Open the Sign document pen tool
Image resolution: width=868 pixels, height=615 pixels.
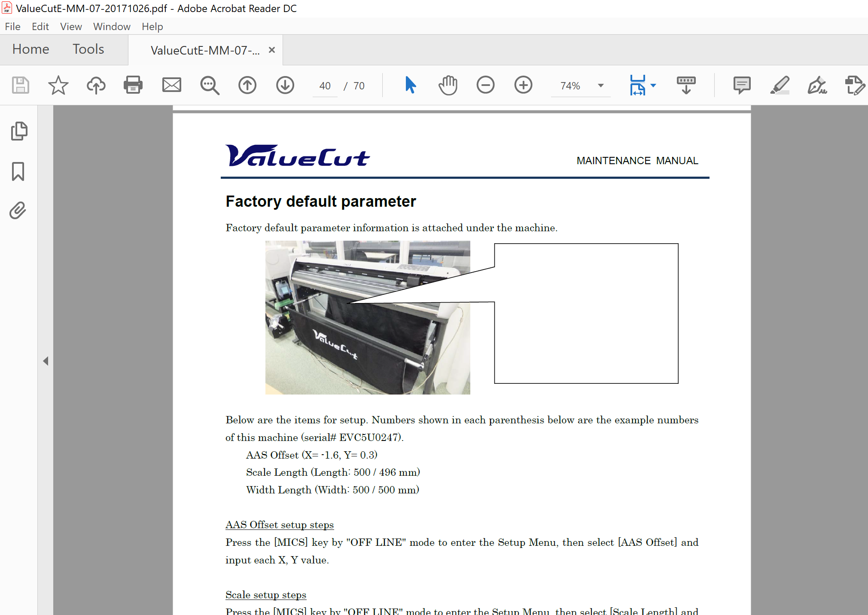[x=817, y=85]
